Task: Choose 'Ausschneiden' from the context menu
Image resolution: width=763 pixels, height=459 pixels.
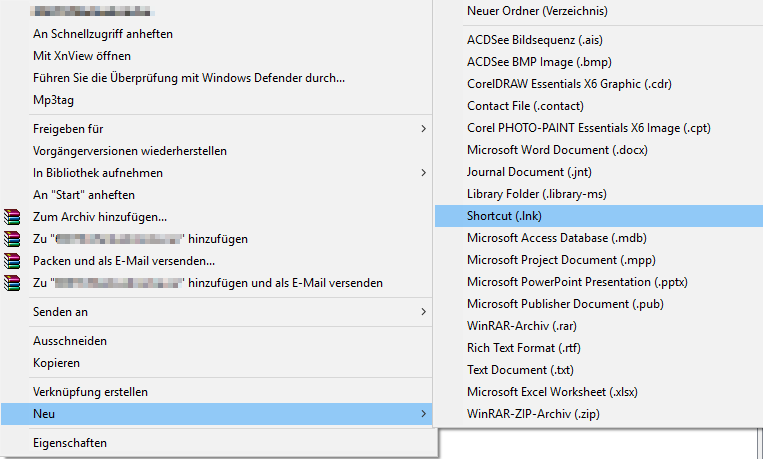Action: pyautogui.click(x=70, y=341)
